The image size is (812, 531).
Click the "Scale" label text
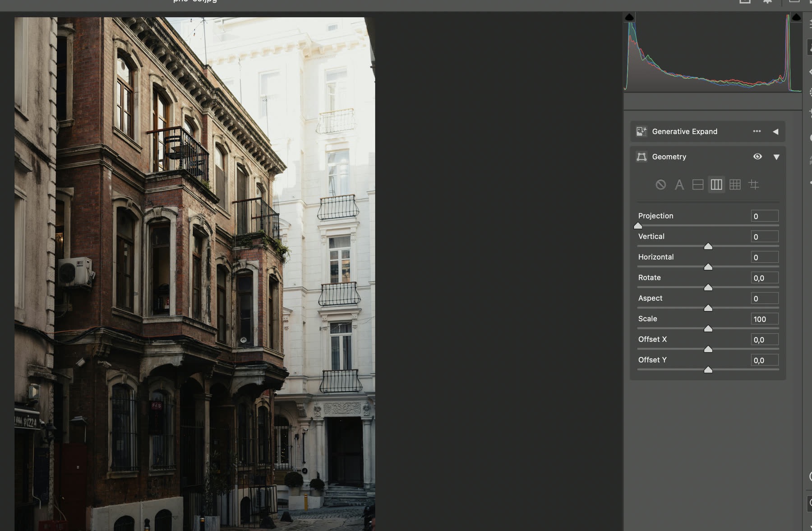[647, 319]
